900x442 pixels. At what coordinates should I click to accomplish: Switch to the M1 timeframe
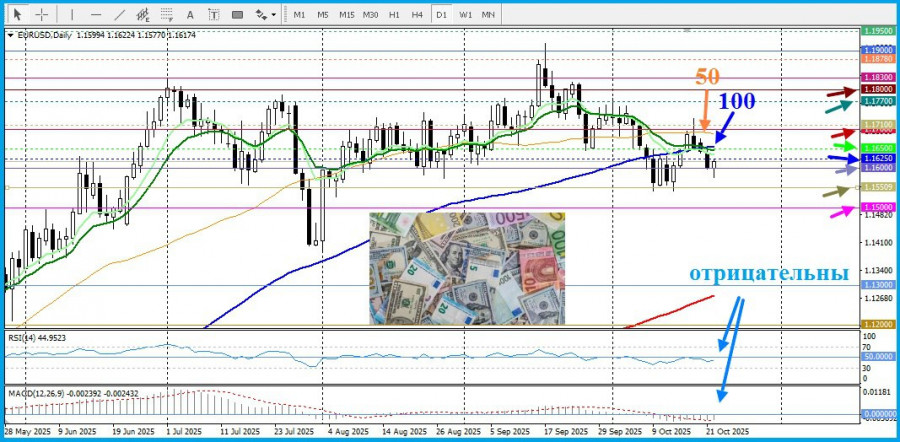(x=299, y=15)
